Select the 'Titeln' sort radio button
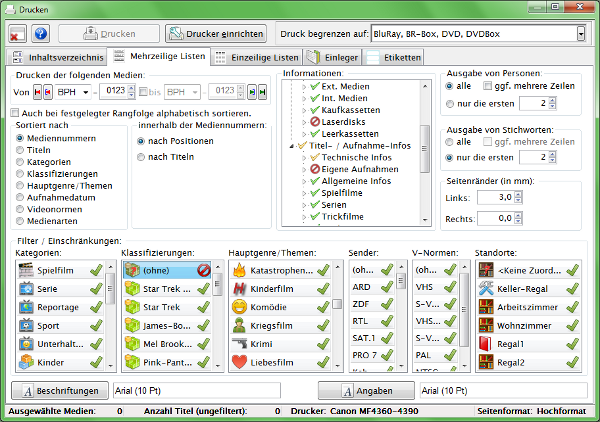600x422 pixels. tap(22, 151)
